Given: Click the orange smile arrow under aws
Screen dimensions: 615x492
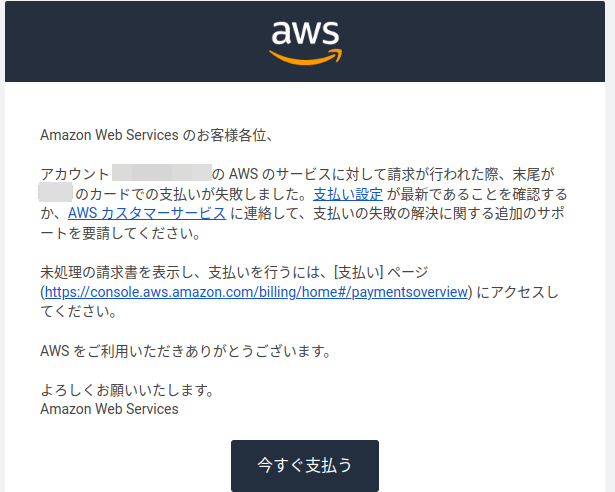Looking at the screenshot, I should [x=305, y=57].
